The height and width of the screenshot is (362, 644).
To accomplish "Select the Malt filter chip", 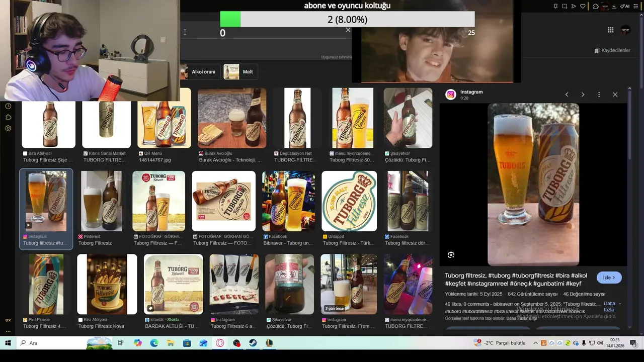I will click(240, 72).
